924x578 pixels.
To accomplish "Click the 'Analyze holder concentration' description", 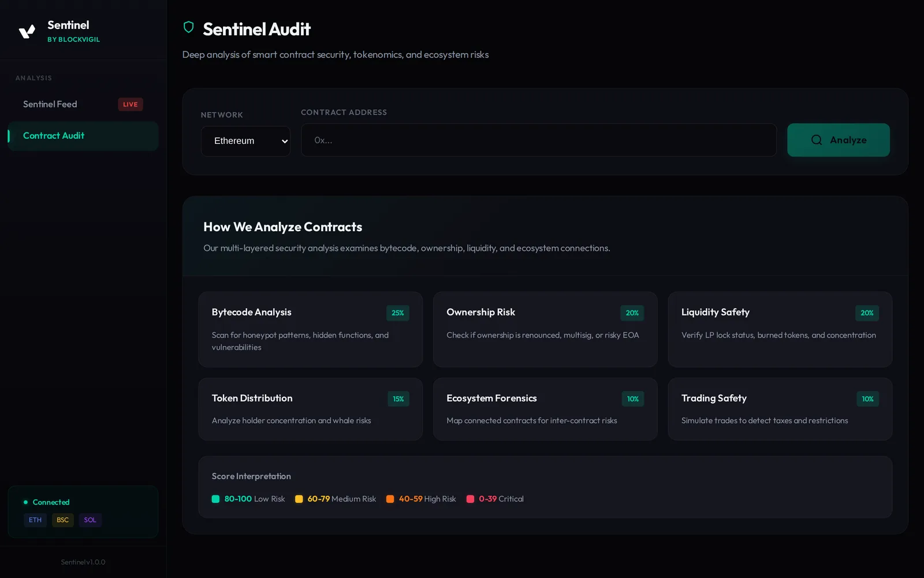I will 291,421.
